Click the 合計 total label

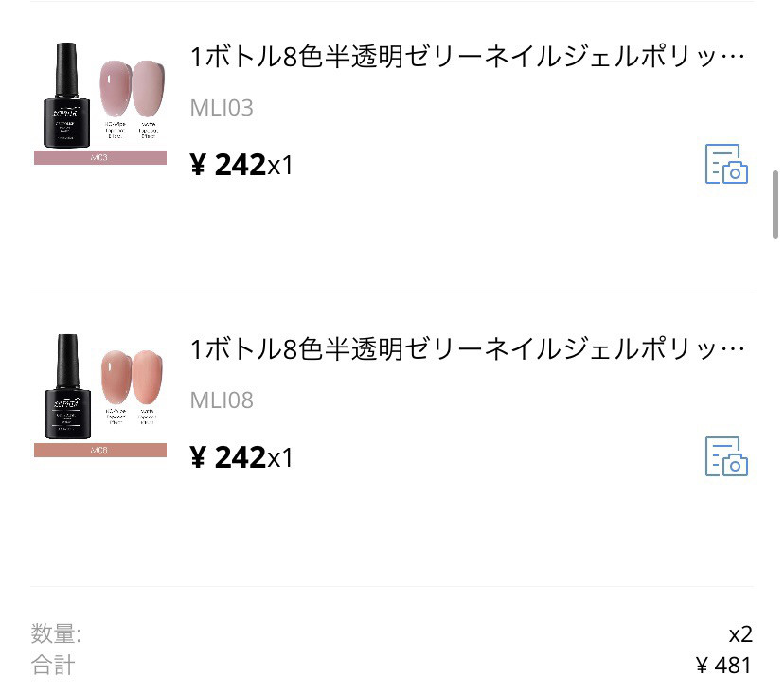click(x=53, y=666)
